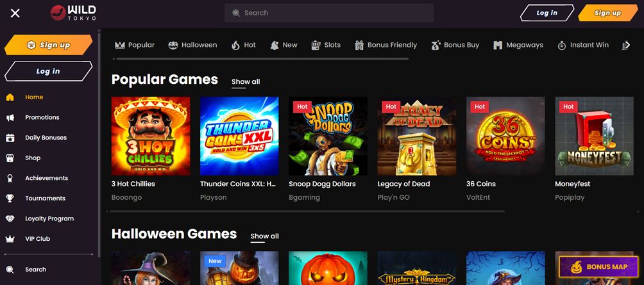Open the VIP Club crown icon
644x285 pixels.
(x=10, y=239)
